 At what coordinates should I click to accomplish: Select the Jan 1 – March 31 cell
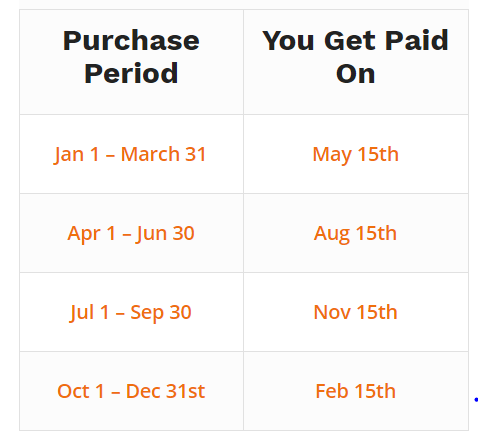[x=130, y=154]
